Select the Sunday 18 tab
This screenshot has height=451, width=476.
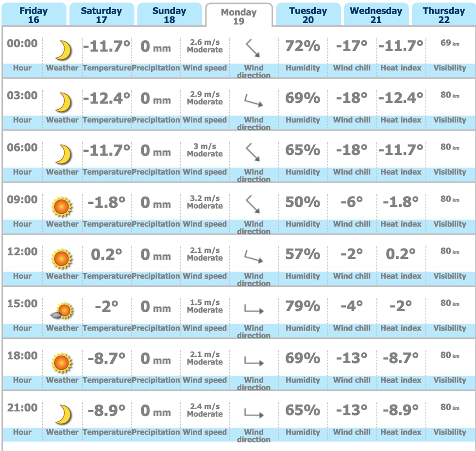(170, 14)
